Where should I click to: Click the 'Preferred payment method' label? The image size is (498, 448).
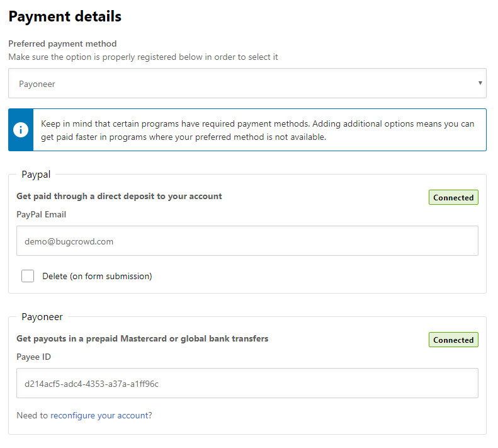tap(62, 43)
